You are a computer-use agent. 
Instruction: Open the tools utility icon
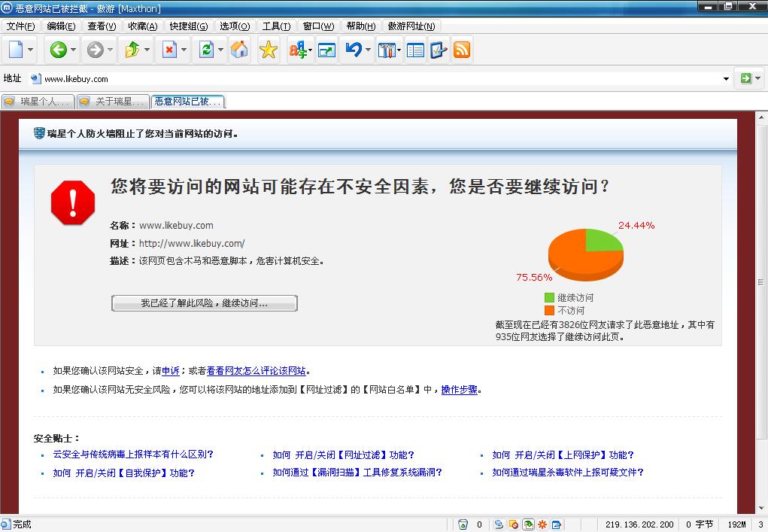click(387, 50)
